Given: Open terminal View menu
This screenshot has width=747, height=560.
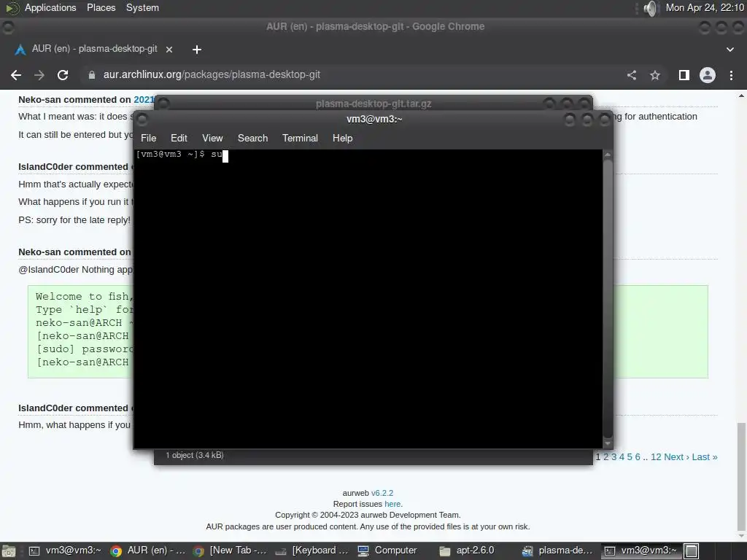Looking at the screenshot, I should coord(212,138).
